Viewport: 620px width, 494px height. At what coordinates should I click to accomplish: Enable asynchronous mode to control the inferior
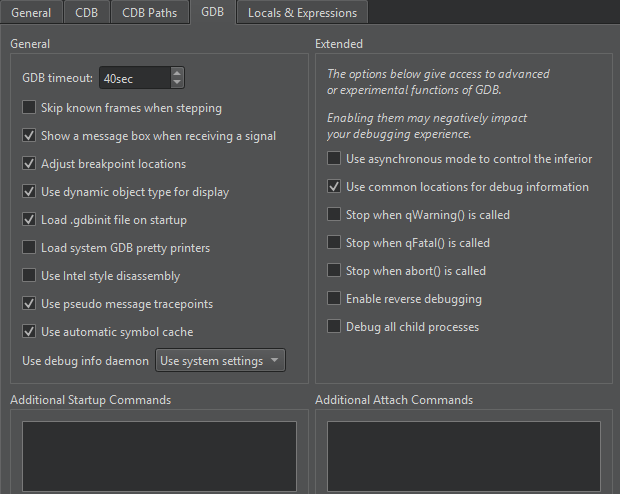pos(334,159)
